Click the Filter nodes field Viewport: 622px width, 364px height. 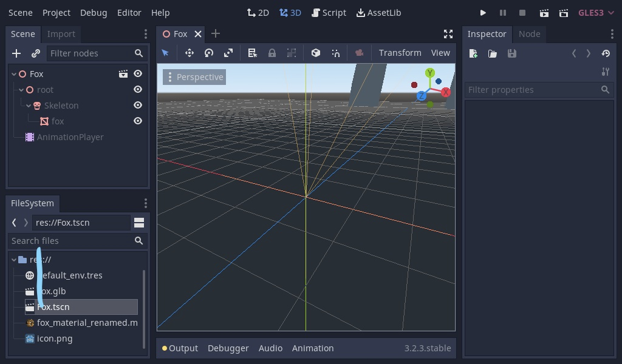(97, 53)
